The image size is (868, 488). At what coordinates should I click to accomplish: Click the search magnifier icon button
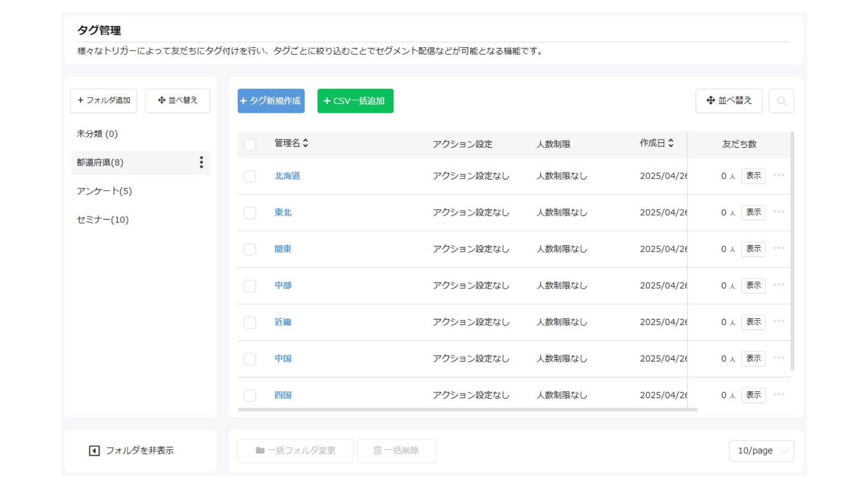pyautogui.click(x=781, y=101)
